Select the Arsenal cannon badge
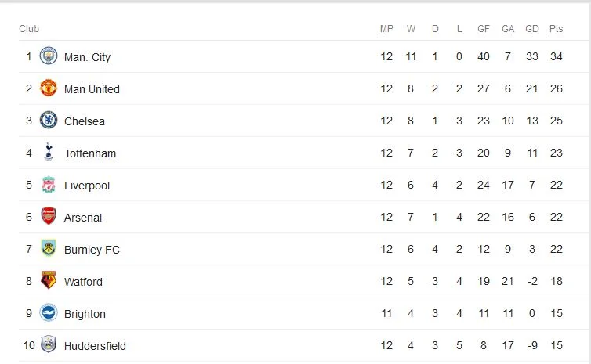 click(x=49, y=217)
